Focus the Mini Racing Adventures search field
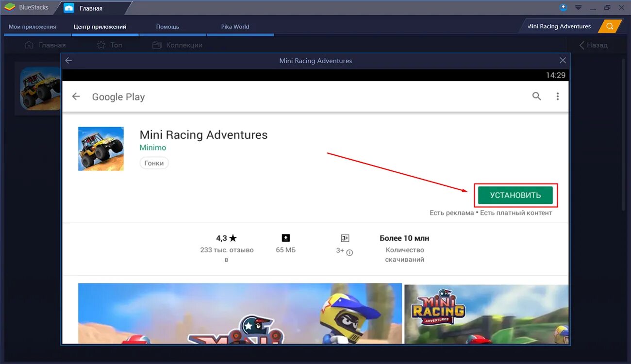This screenshot has height=364, width=631. 559,26
